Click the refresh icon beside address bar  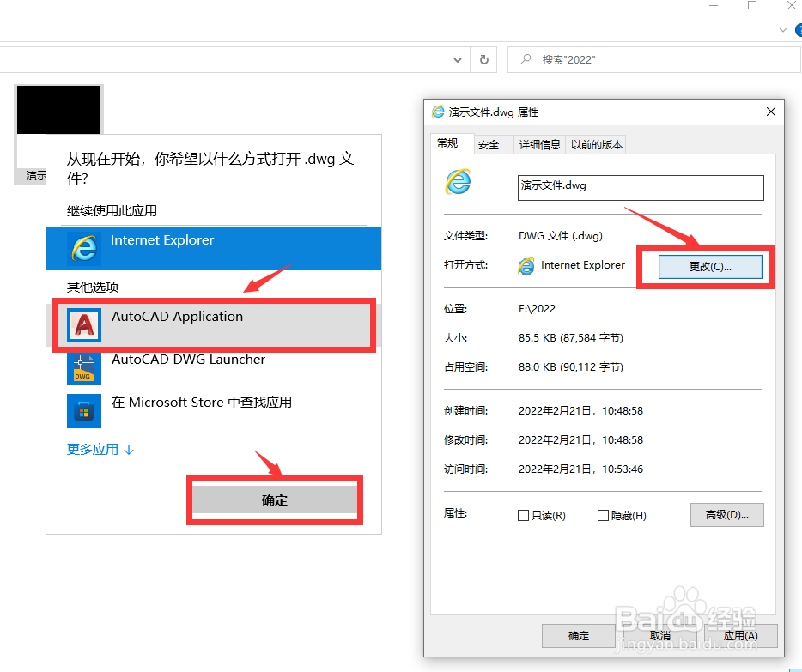pos(483,60)
